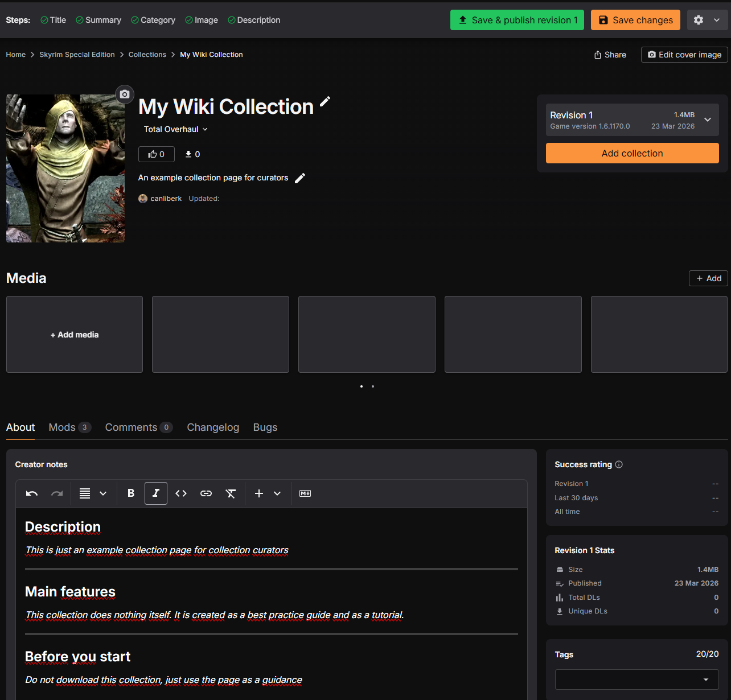
Task: Open the Total Overhaul category dropdown
Action: click(x=175, y=129)
